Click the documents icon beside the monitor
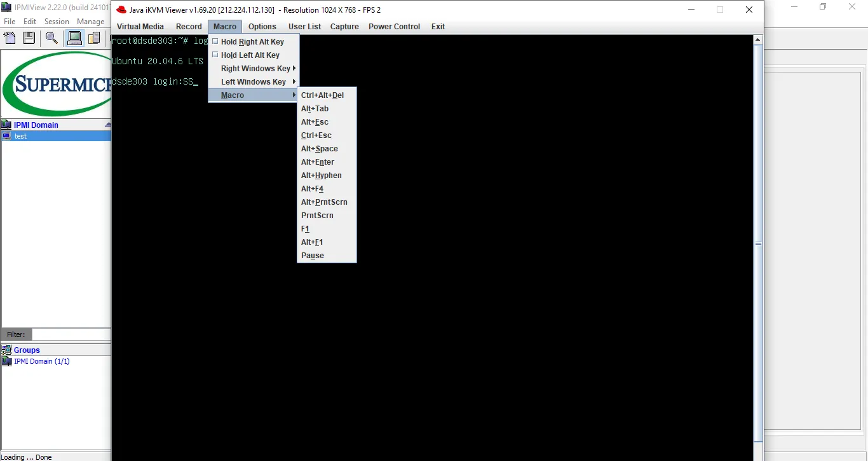 pos(94,38)
